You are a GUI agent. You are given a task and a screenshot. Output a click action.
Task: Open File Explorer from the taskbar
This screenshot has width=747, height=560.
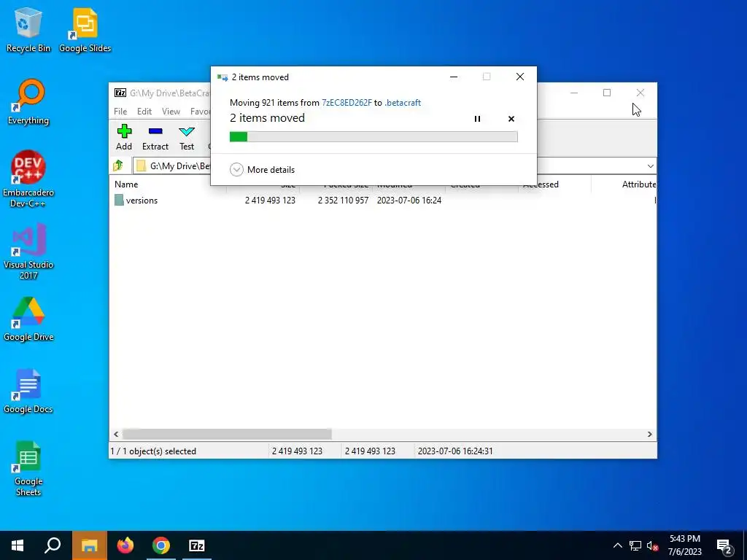(89, 545)
